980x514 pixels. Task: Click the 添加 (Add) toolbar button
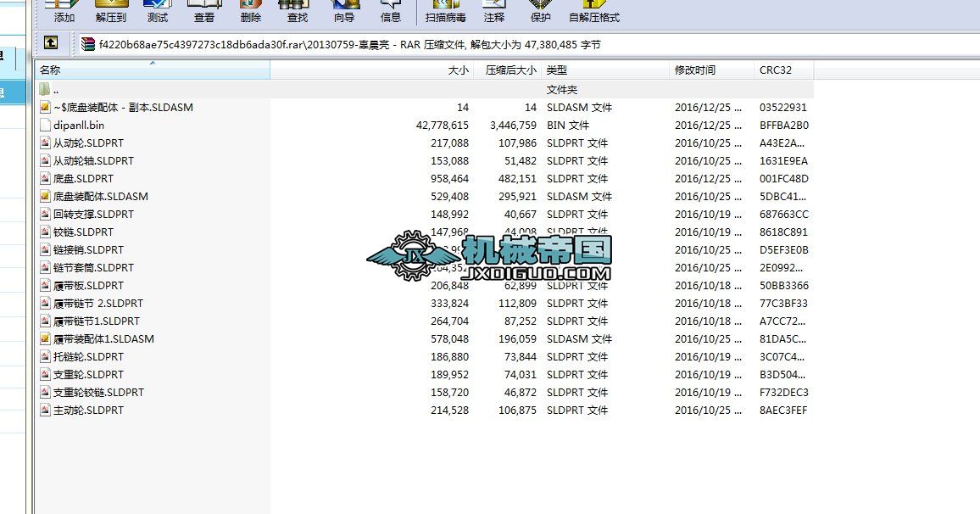tap(64, 12)
